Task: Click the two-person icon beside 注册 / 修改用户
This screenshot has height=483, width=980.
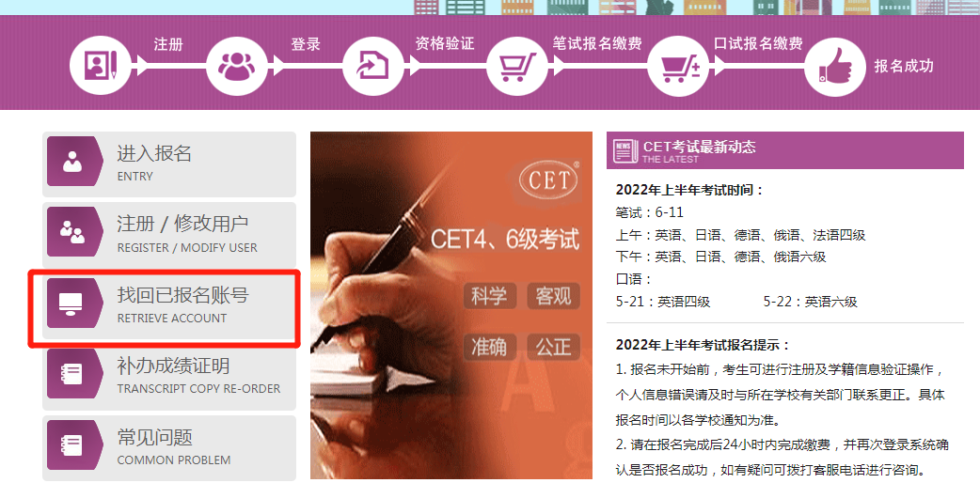Action: (72, 232)
